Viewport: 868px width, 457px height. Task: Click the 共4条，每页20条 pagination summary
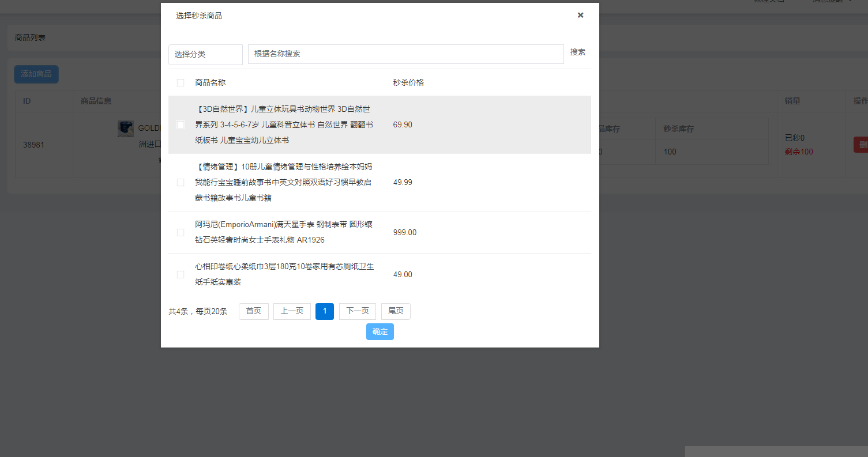point(198,311)
